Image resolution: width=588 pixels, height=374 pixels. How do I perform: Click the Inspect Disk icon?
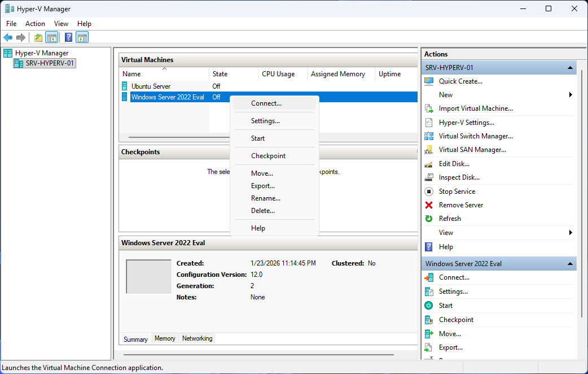[x=429, y=177]
